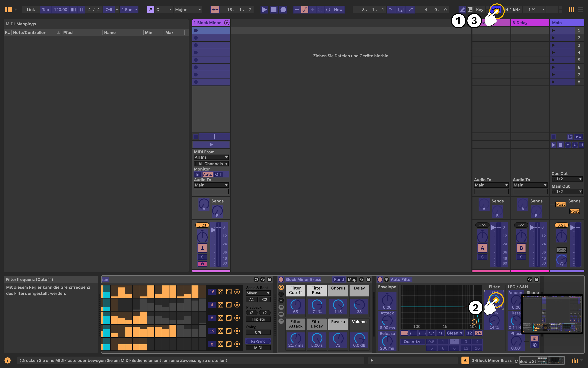Toggle Return A track activator

click(482, 248)
